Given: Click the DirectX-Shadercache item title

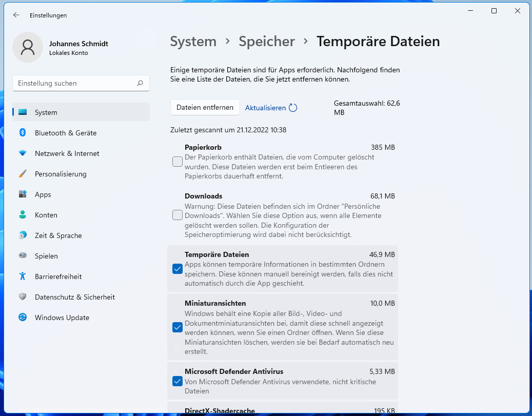Looking at the screenshot, I should 220,410.
